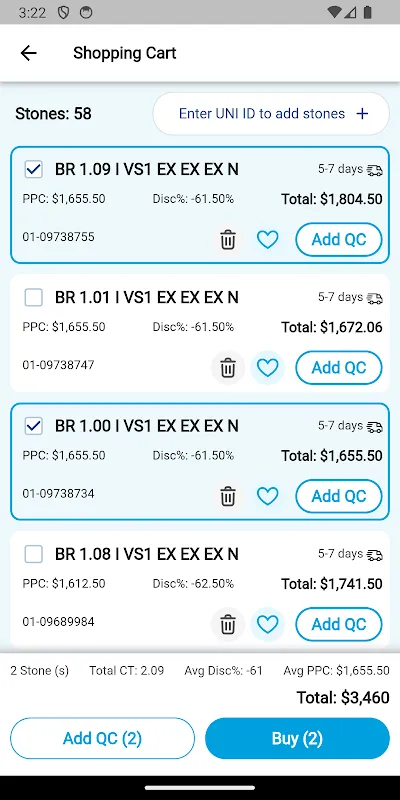Tap Add QC for BR 1.01 stone

339,367
